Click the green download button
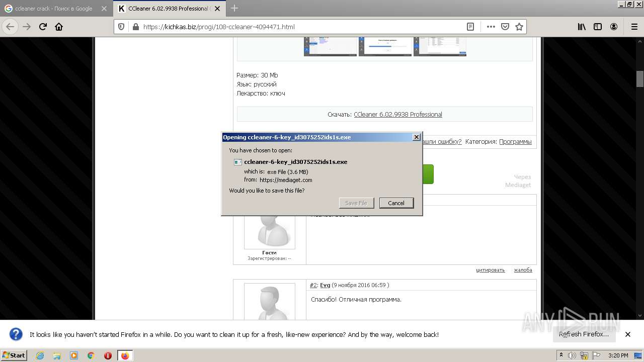Screen dimensions: 644x362 coord(428,174)
